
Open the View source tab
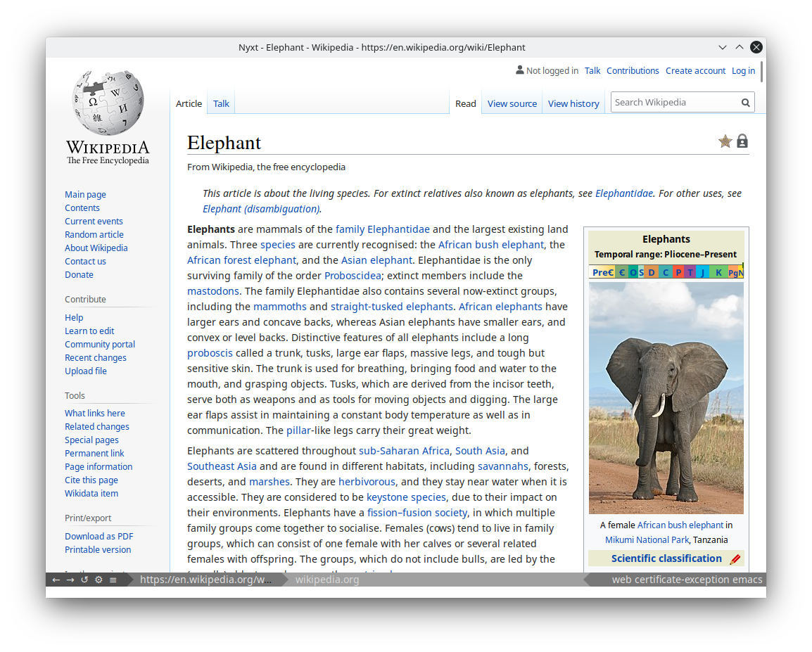[x=512, y=103]
